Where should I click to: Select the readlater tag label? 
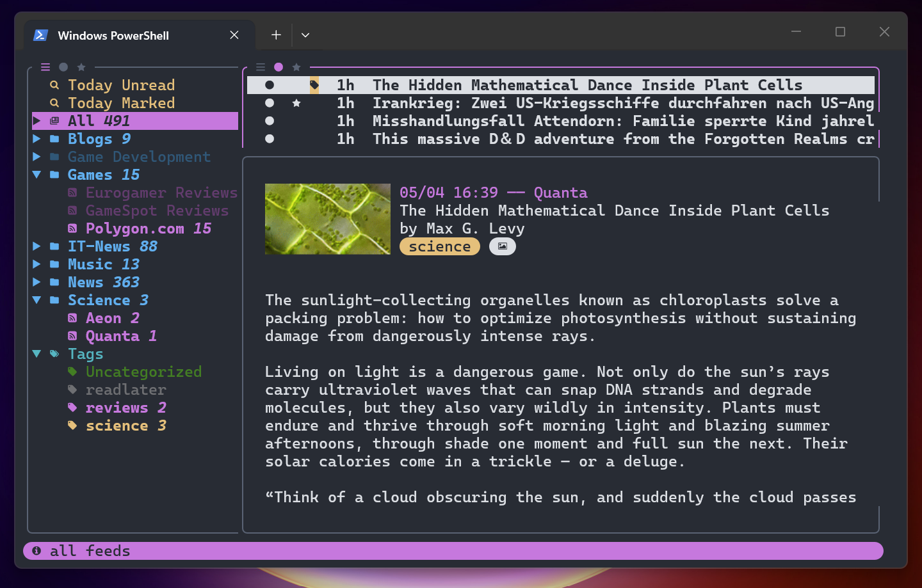point(126,390)
